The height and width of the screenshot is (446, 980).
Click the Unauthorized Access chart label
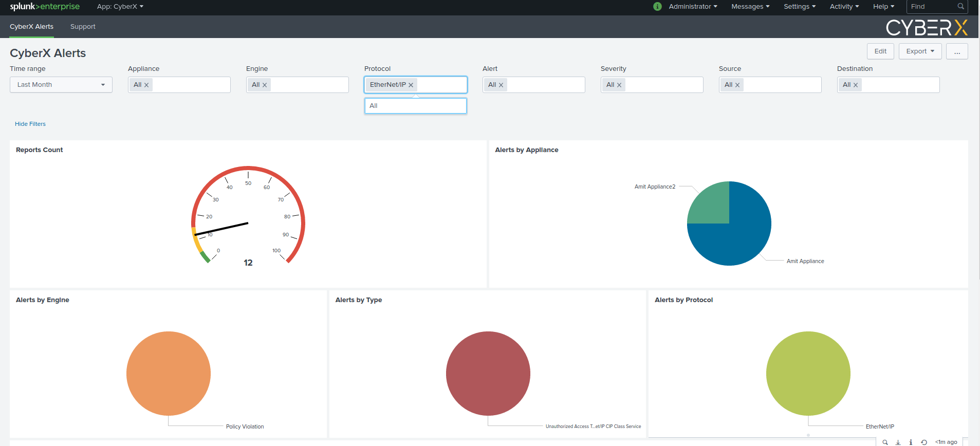point(593,426)
